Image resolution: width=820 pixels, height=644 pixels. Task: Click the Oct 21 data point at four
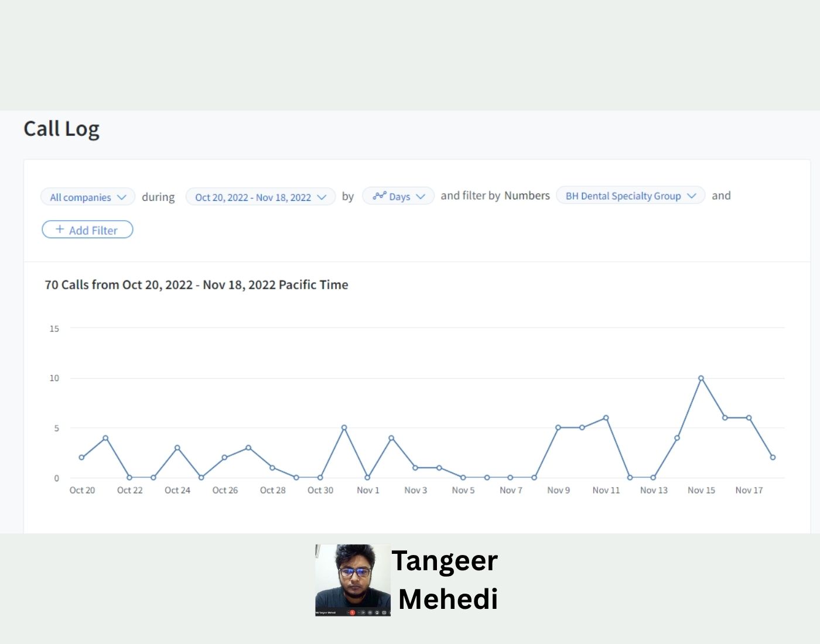(105, 438)
